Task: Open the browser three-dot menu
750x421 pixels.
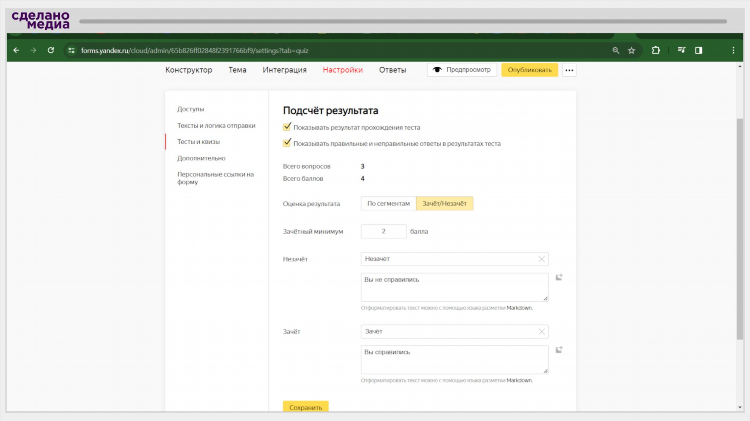Action: coord(733,50)
